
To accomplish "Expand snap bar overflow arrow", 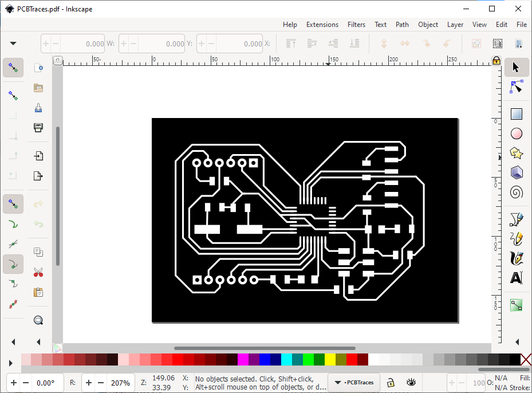I will tap(13, 342).
